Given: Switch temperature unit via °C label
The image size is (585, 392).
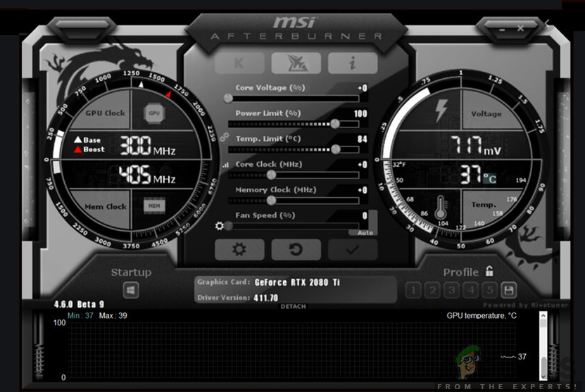Looking at the screenshot, I should (490, 179).
